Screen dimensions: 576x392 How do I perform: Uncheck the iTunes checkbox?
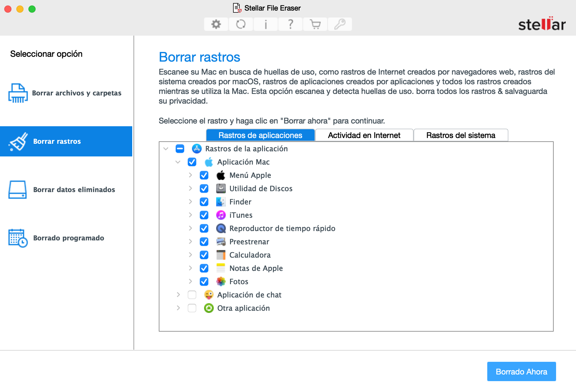(204, 215)
